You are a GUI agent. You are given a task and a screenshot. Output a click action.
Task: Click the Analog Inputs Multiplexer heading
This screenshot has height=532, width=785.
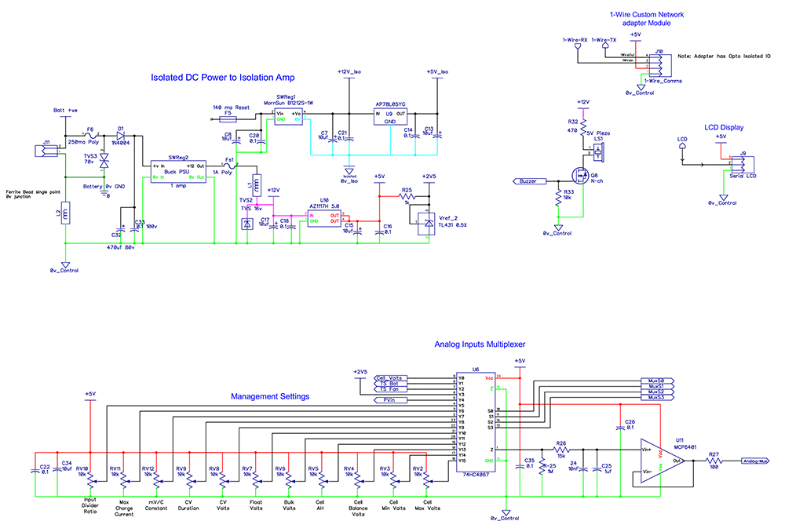[480, 344]
